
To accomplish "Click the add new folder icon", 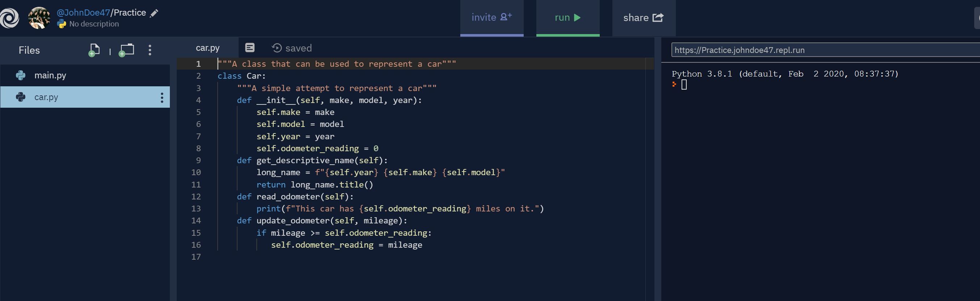I will point(126,50).
